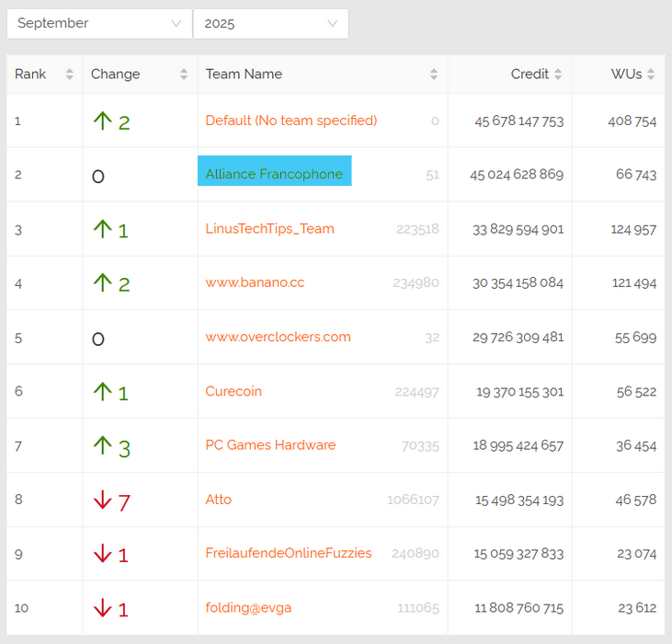672x644 pixels.
Task: Sort by WUs using sort icon
Action: [x=651, y=75]
